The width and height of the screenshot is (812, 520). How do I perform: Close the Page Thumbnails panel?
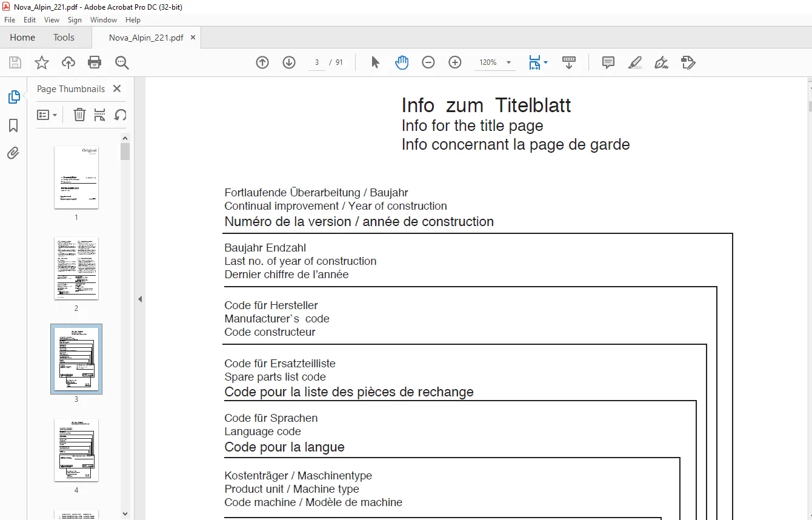pos(117,88)
